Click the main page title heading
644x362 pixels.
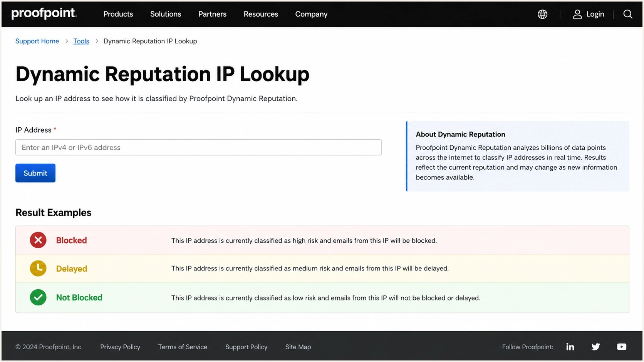click(x=162, y=74)
